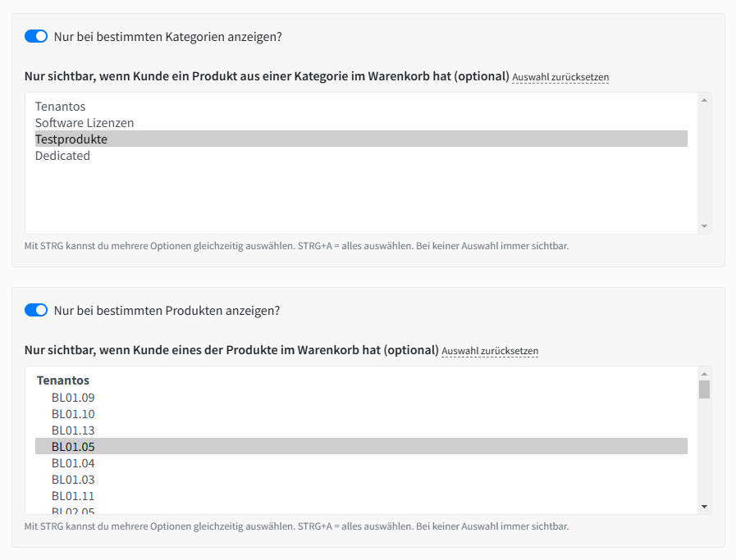
Task: Click the product list scroll-down arrow
Action: tap(704, 507)
